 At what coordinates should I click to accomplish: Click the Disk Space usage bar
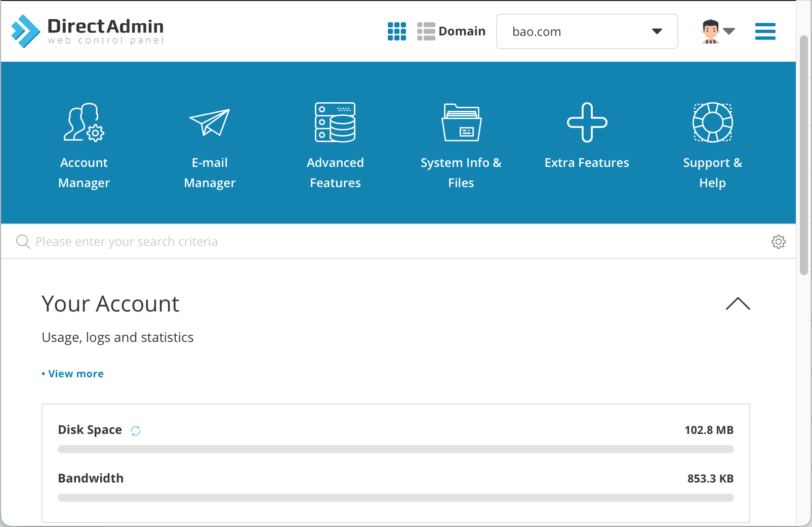[395, 449]
